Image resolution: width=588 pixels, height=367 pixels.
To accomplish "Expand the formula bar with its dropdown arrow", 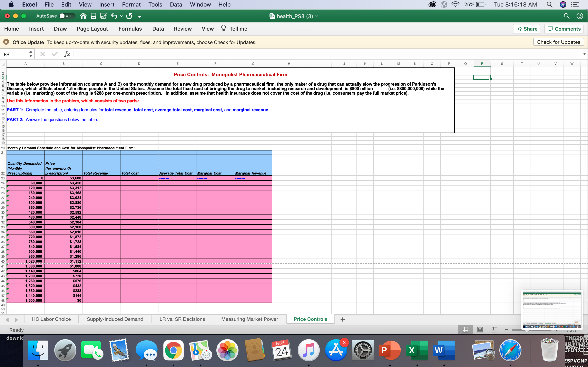I will (584, 54).
